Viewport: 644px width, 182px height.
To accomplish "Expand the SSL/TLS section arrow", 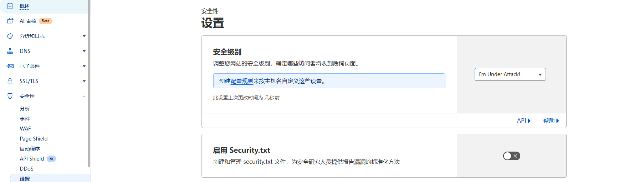I will coord(84,81).
